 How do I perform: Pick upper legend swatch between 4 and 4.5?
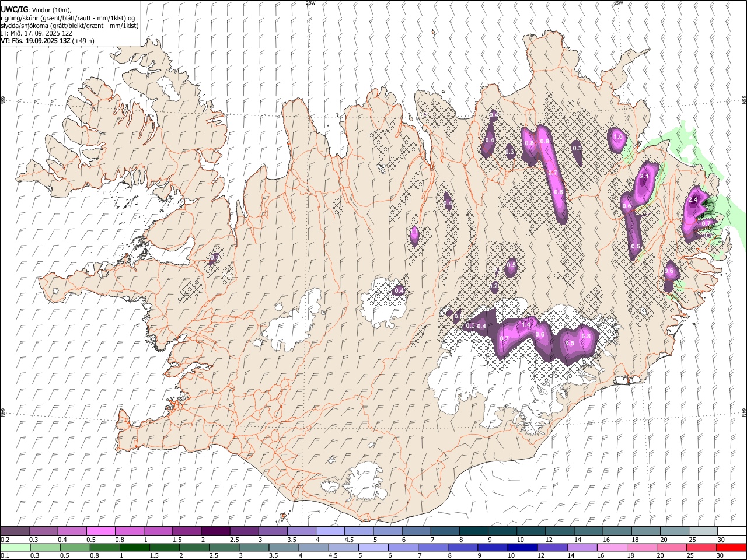(x=330, y=531)
